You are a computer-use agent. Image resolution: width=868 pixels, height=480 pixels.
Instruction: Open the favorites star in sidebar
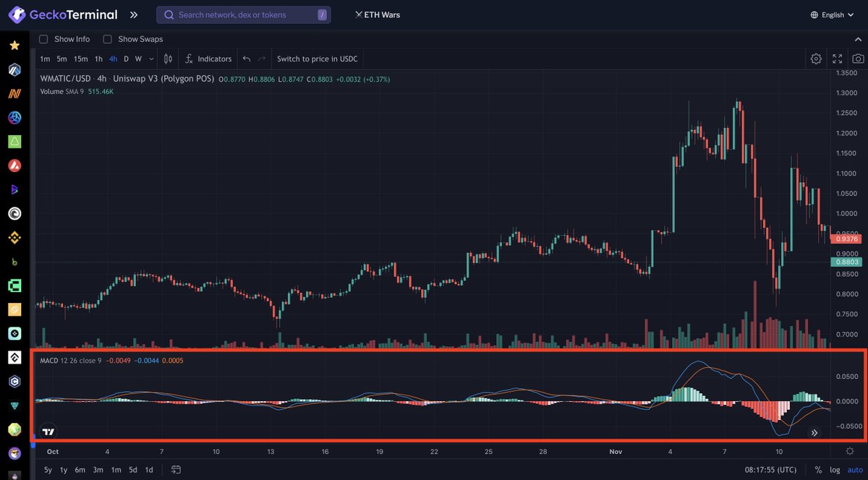coord(14,46)
